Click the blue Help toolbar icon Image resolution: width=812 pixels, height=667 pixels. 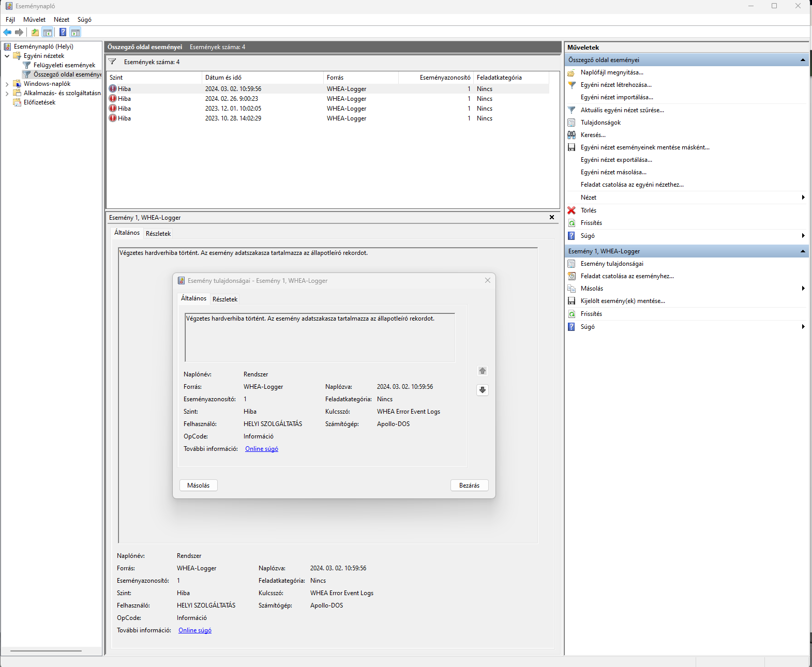point(63,32)
